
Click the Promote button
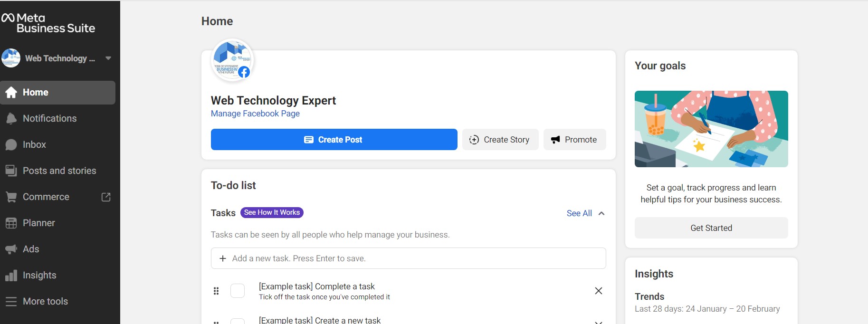click(574, 139)
